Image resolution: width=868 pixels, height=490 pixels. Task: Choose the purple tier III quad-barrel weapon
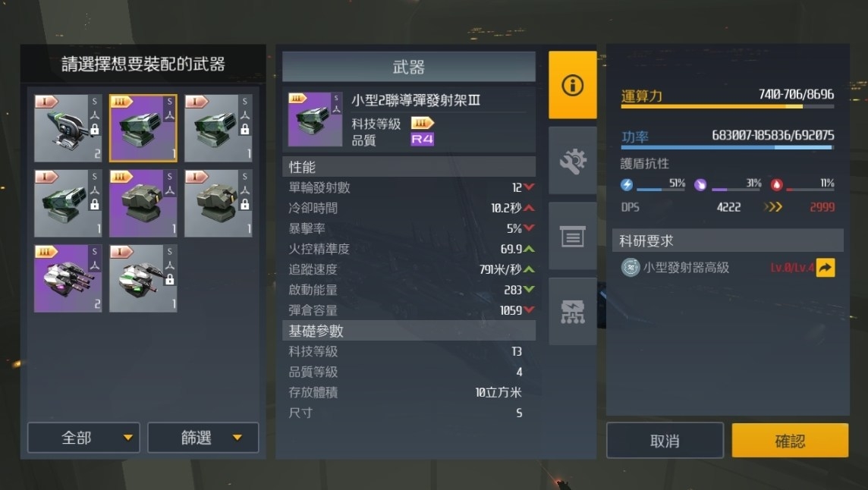coord(68,278)
